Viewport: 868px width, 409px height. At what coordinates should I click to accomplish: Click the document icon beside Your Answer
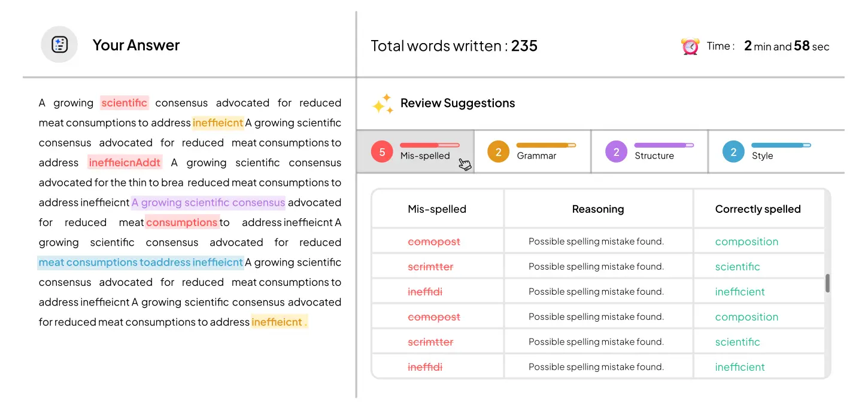pos(59,44)
